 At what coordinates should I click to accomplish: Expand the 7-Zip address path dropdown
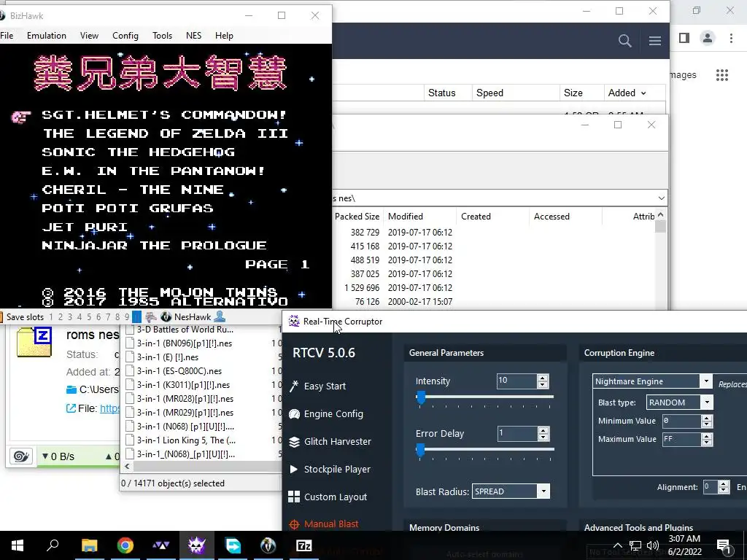pos(661,198)
